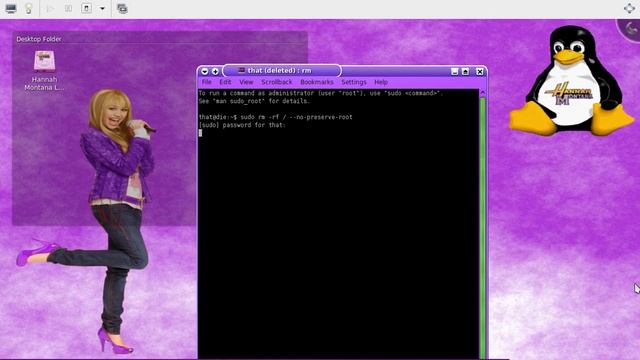The width and height of the screenshot is (640, 360).
Task: Shut down the virtual machine power button
Action: point(87,8)
